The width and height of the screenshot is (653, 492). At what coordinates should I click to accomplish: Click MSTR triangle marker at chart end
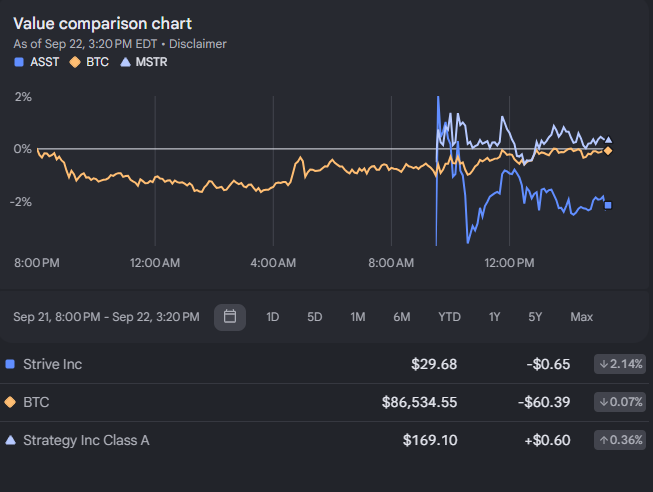[x=608, y=140]
